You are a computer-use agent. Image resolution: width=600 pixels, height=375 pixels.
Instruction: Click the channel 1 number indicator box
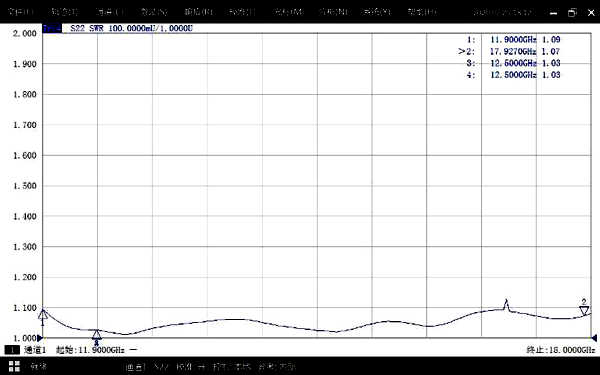12,350
